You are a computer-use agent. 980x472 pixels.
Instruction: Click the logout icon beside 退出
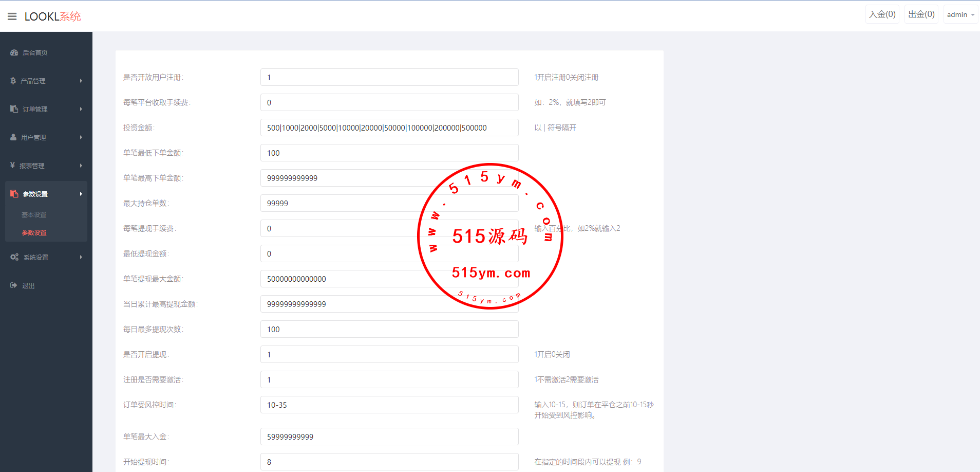(13, 285)
